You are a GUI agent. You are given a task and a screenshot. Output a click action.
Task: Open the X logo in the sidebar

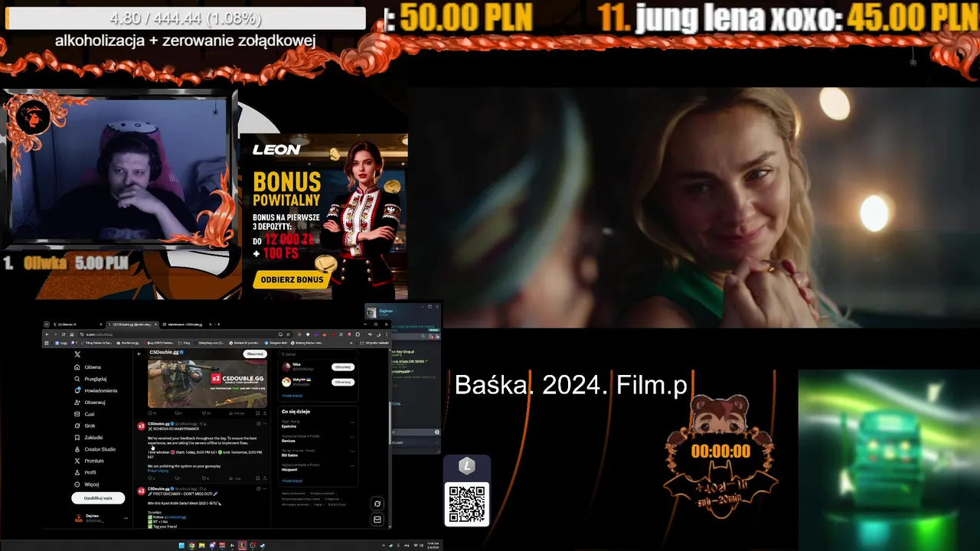click(77, 354)
